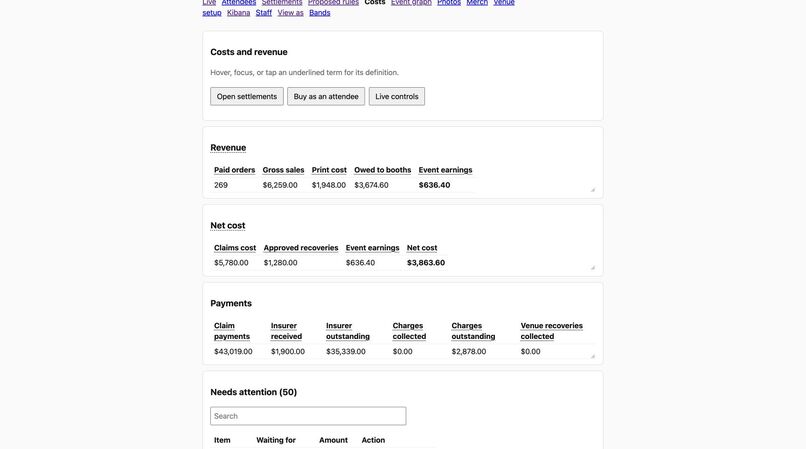Click the Costs and revenue heading
The height and width of the screenshot is (449, 806).
click(x=249, y=52)
